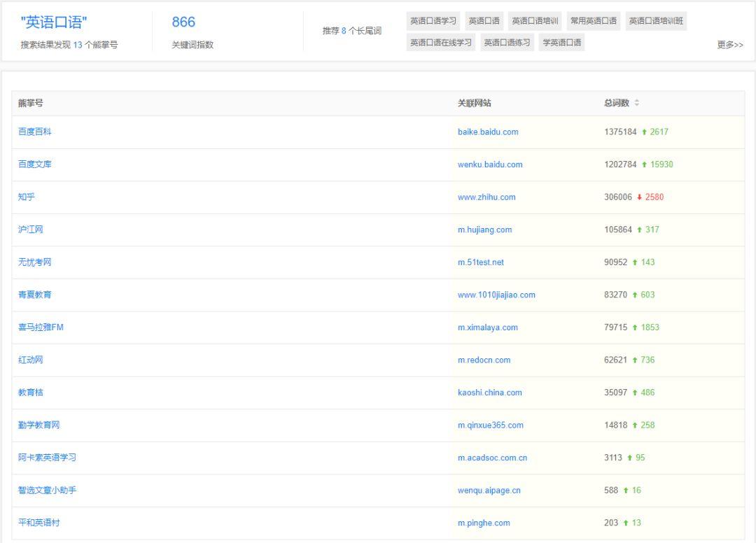The image size is (756, 543).
Task: Click the 关联网站 column header
Action: point(475,103)
